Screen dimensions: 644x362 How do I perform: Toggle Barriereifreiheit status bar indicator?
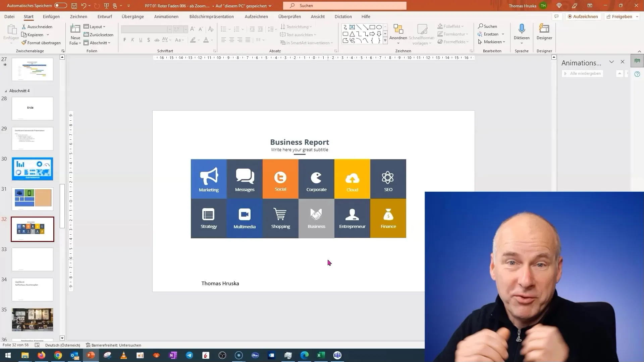113,345
